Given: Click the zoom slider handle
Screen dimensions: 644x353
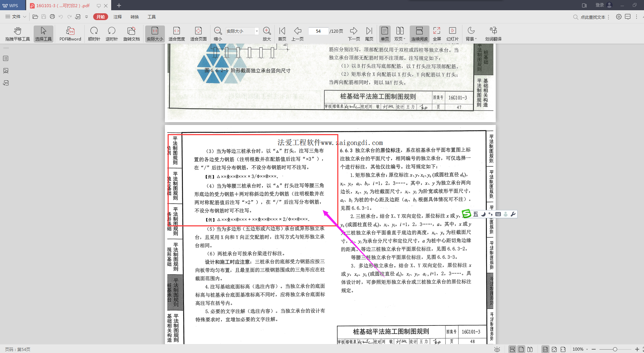Looking at the screenshot, I should 615,349.
